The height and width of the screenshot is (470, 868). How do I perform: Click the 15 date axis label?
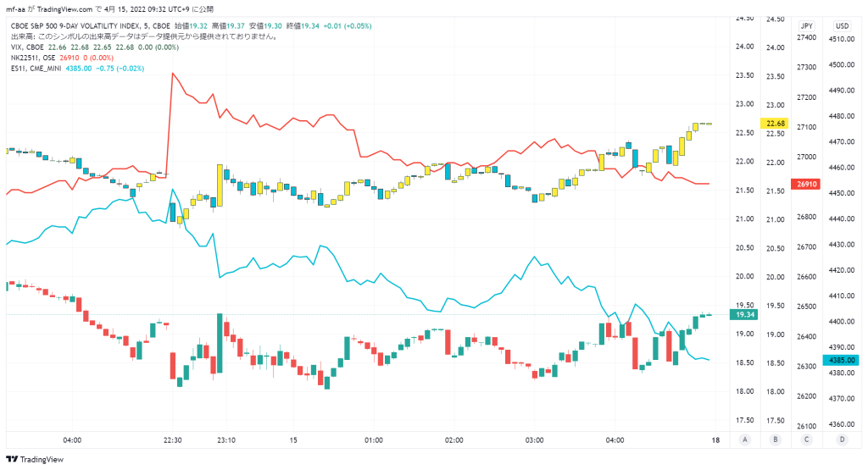[x=293, y=440]
